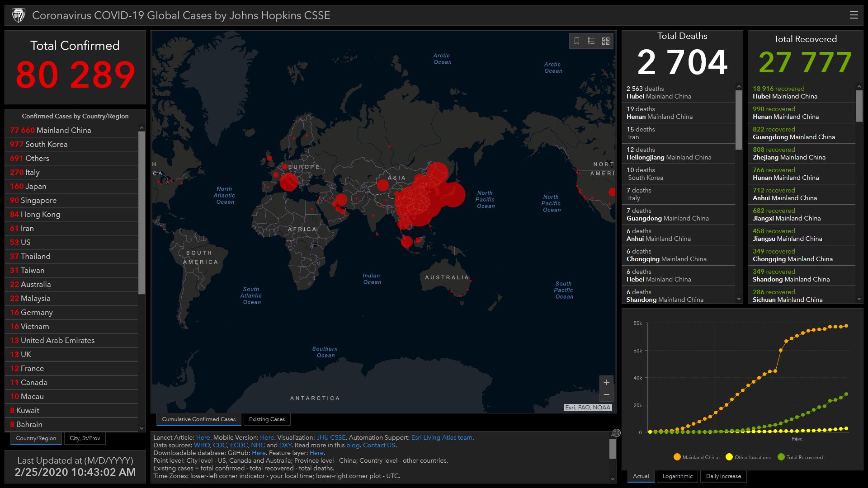868x488 pixels.
Task: Select 977 South Korea row
Action: click(x=71, y=144)
